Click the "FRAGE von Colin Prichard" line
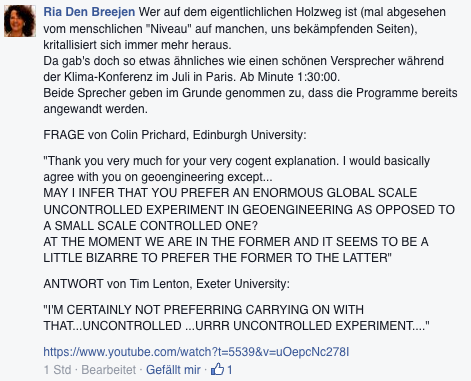The width and height of the screenshot is (471, 381). 175,135
